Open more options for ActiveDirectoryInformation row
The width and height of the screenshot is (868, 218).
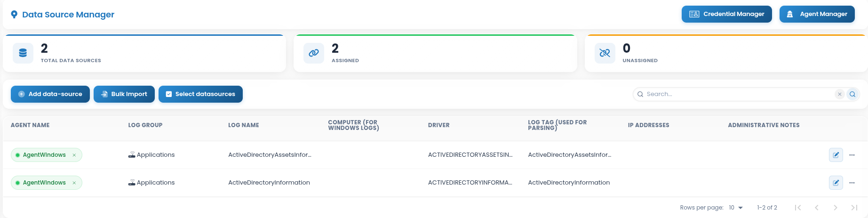(x=852, y=183)
